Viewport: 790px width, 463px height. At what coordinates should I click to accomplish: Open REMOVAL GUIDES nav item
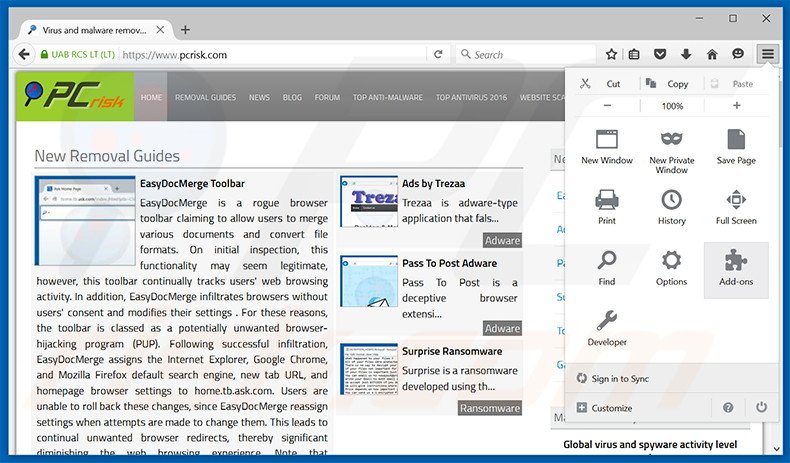pos(206,97)
